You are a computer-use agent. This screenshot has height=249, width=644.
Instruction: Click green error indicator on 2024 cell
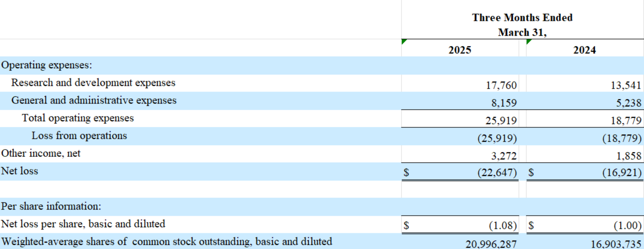(528, 41)
